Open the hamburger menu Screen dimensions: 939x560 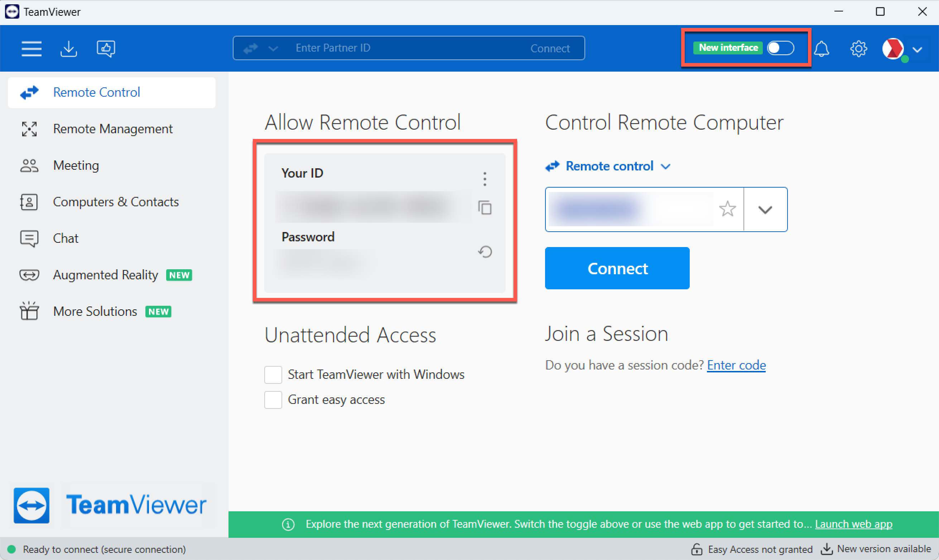pyautogui.click(x=31, y=48)
